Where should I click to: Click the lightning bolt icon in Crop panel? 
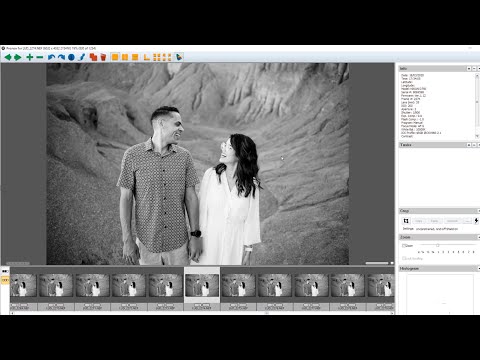pyautogui.click(x=476, y=221)
